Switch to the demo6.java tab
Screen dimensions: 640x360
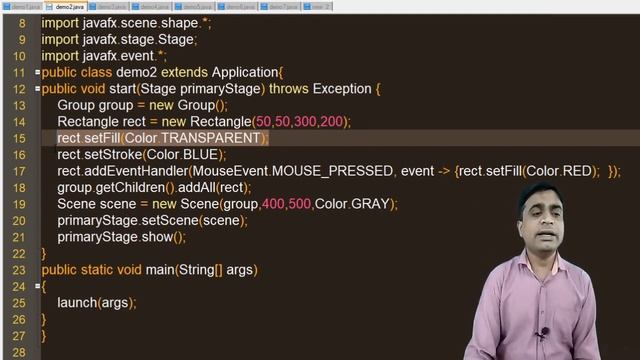[x=237, y=7]
